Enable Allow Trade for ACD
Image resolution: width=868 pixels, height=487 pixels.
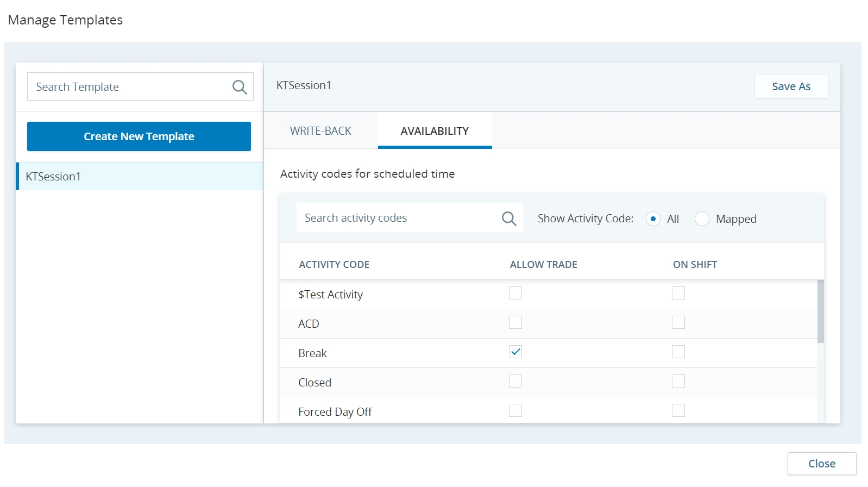click(515, 323)
